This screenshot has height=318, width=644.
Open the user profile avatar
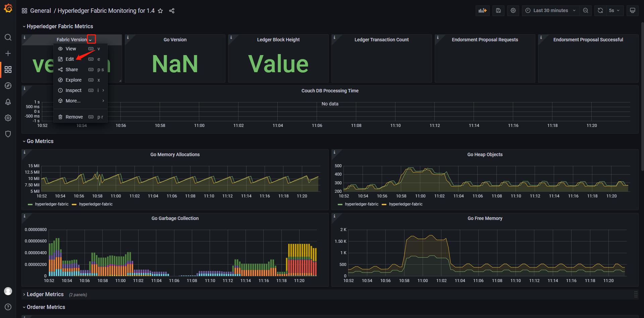pos(8,291)
